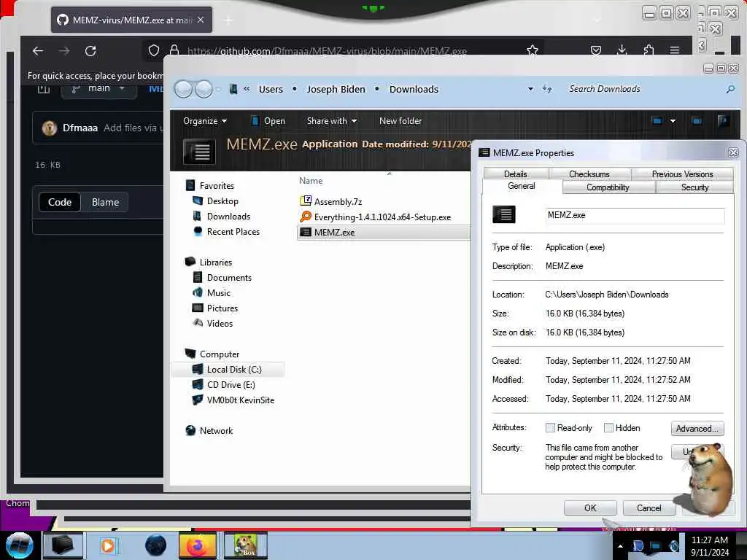This screenshot has width=747, height=560.
Task: Open Explorer help icon in toolbar
Action: [723, 121]
